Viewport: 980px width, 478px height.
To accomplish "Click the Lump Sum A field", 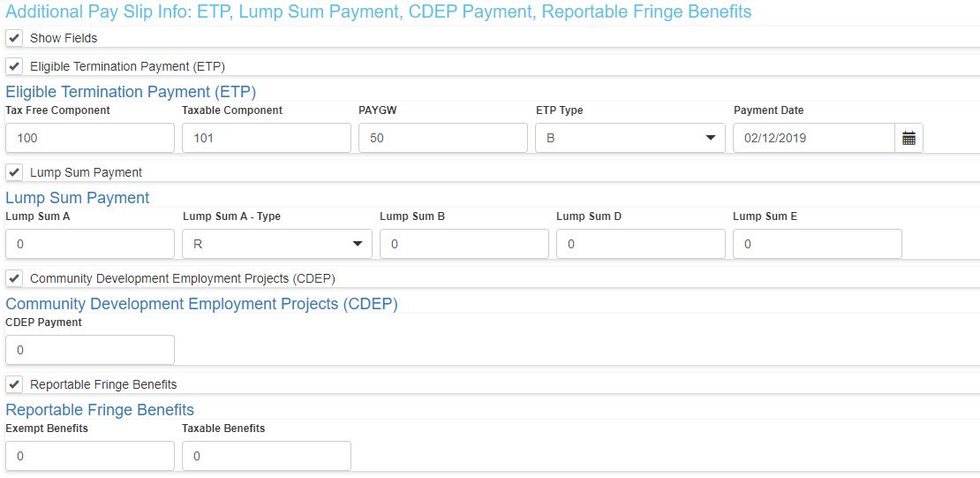I will (x=90, y=244).
